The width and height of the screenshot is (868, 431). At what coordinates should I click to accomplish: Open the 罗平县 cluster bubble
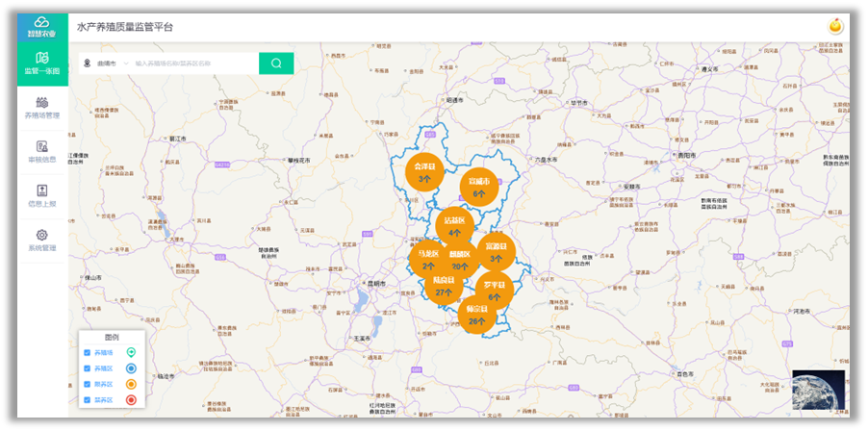(x=494, y=291)
